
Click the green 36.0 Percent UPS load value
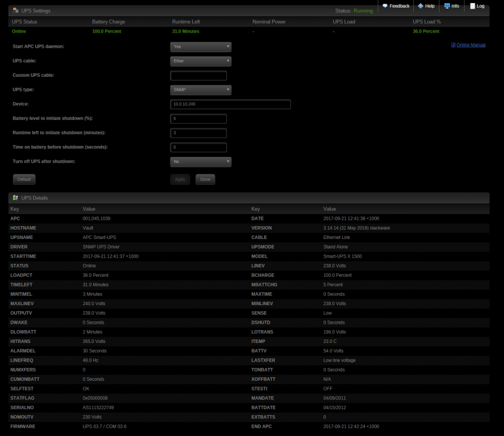click(426, 31)
